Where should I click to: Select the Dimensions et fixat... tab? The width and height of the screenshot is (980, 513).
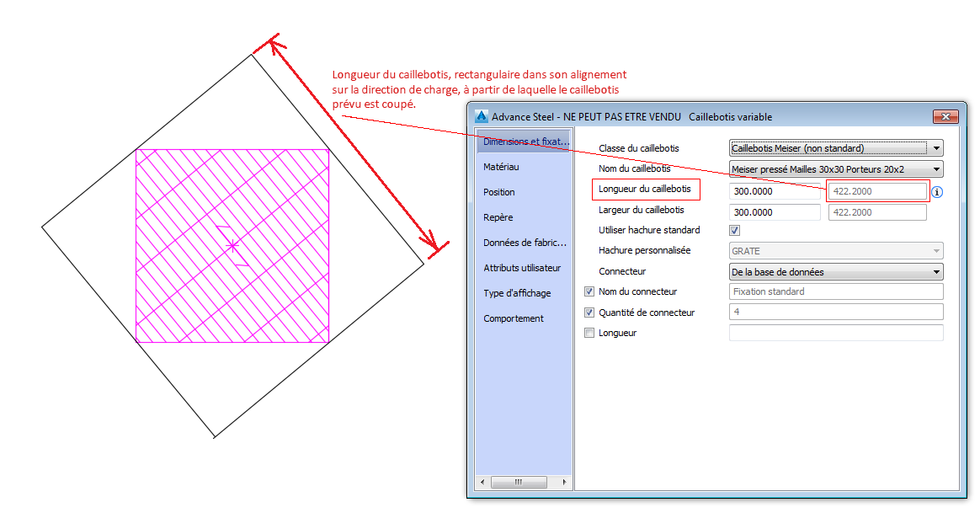click(x=524, y=142)
